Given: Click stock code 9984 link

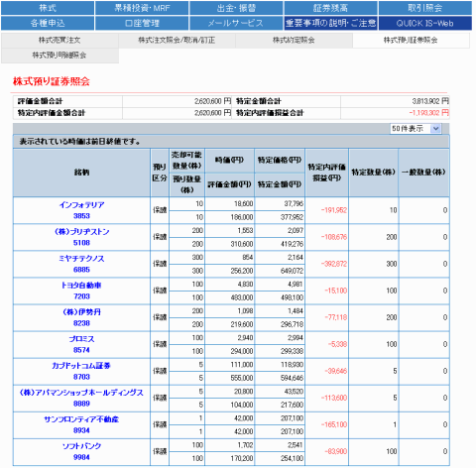Looking at the screenshot, I should [x=81, y=457].
